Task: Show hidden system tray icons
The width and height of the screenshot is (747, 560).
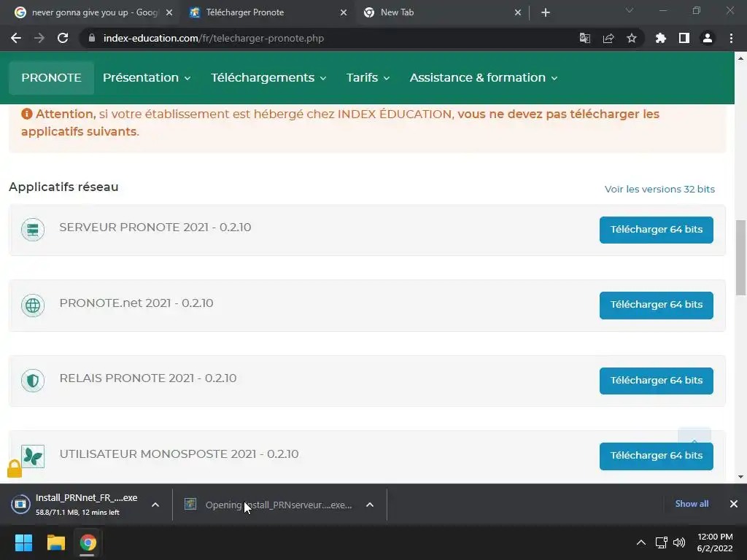Action: [x=641, y=542]
